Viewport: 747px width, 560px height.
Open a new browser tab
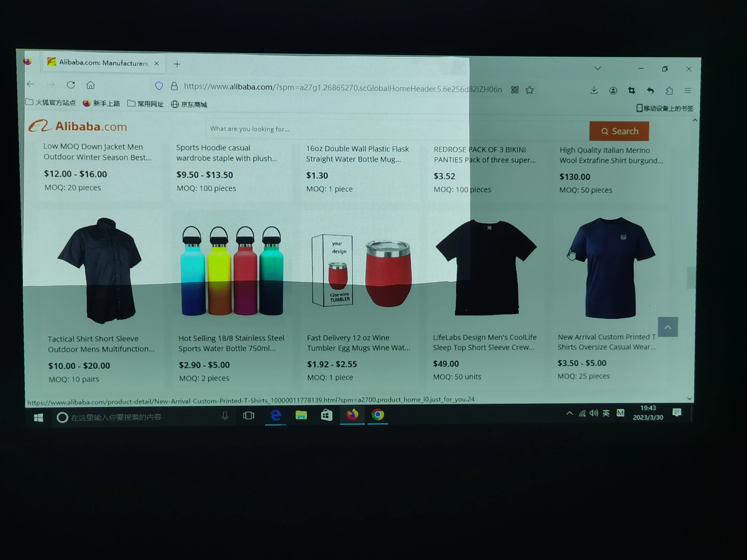(x=177, y=64)
